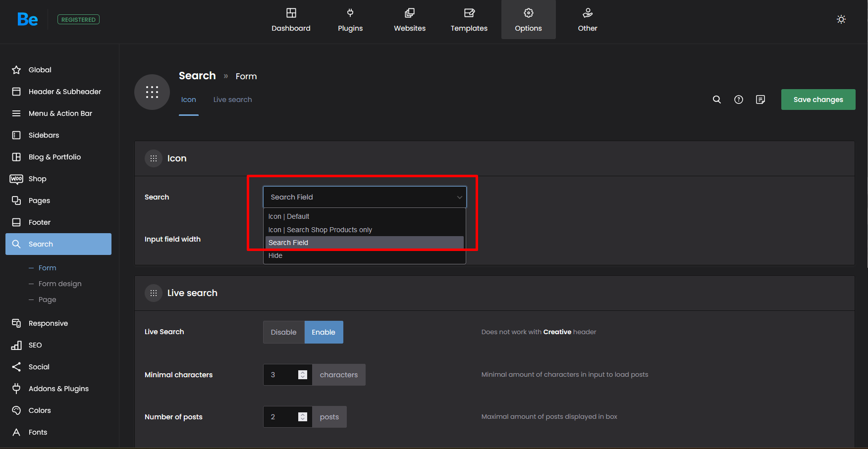Click the Form breadcrumb text
The height and width of the screenshot is (449, 868).
pyautogui.click(x=246, y=76)
